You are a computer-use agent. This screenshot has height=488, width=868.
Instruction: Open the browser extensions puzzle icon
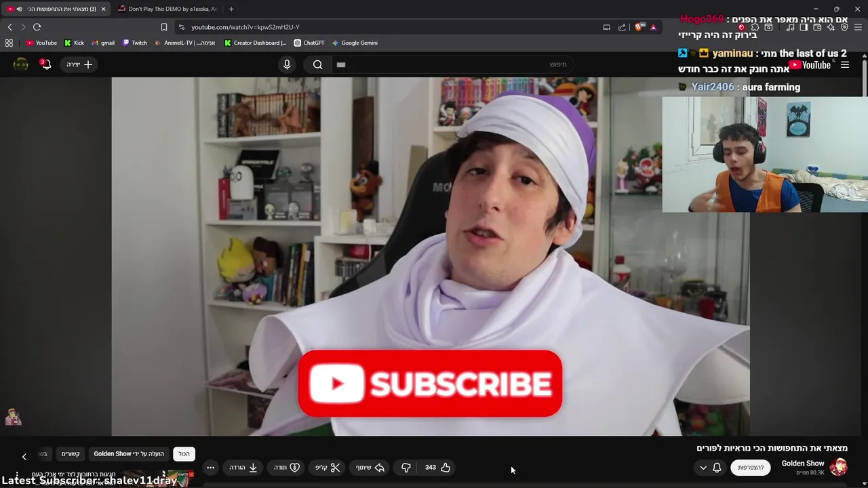[x=754, y=27]
